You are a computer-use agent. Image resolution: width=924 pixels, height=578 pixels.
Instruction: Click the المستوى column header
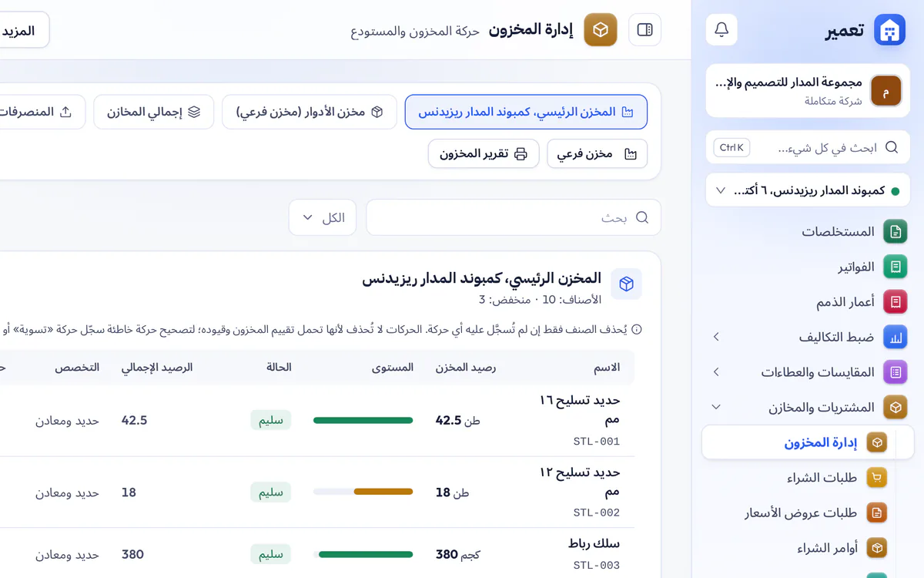coord(393,368)
